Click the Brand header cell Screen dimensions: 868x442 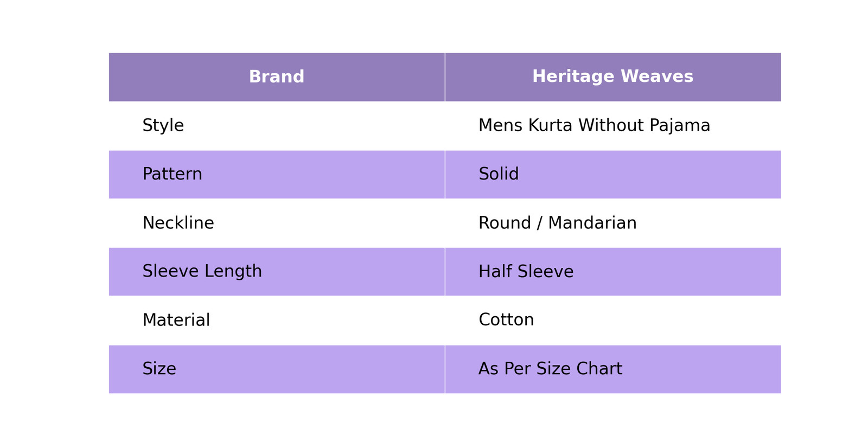[276, 77]
